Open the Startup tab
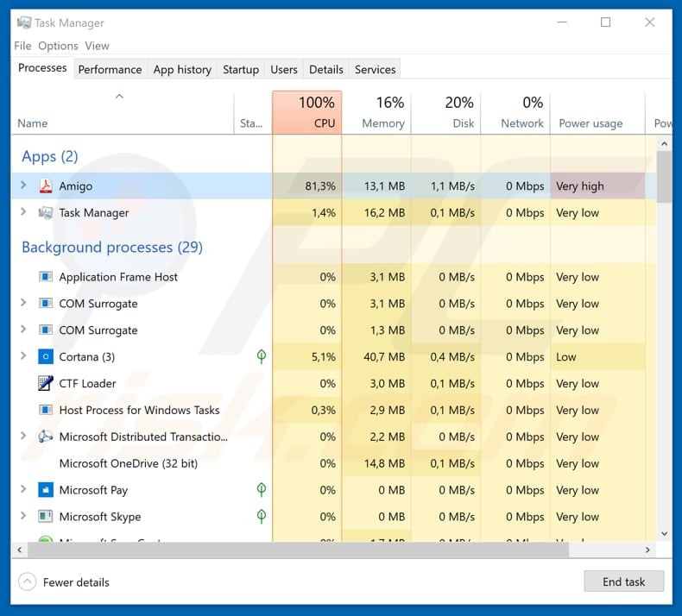Screen dimensions: 682x616 (241, 70)
